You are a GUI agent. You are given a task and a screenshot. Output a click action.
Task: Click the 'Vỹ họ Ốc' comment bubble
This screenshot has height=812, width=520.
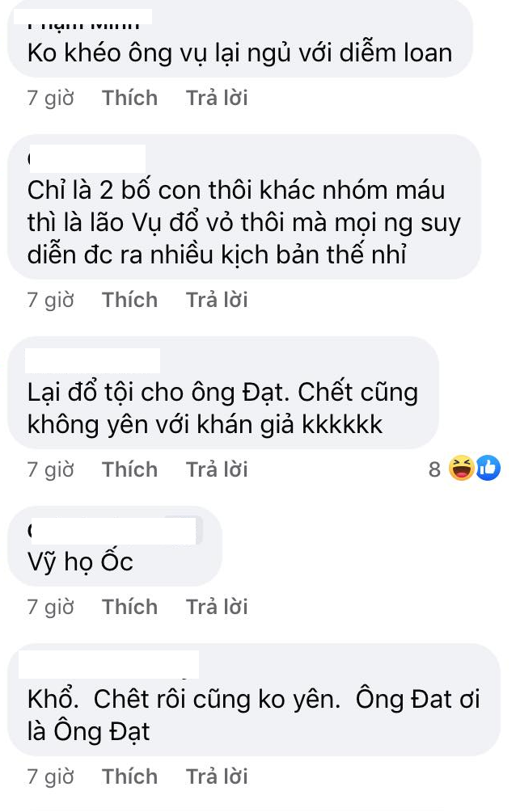coord(115,546)
